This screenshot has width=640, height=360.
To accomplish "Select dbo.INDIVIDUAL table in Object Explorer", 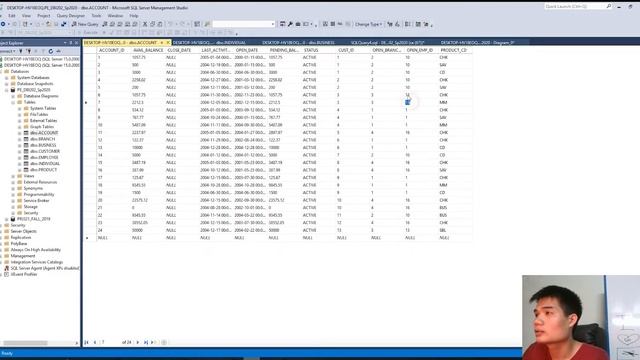I will (45, 163).
